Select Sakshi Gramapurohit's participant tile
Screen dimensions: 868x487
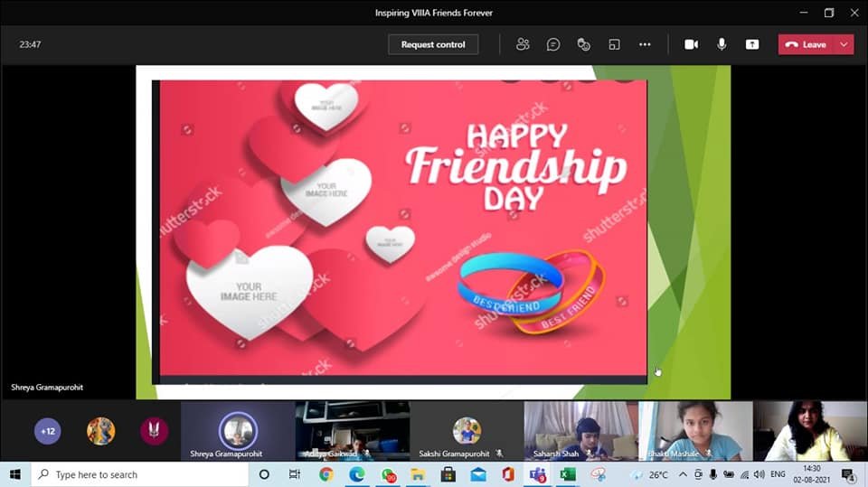point(467,431)
